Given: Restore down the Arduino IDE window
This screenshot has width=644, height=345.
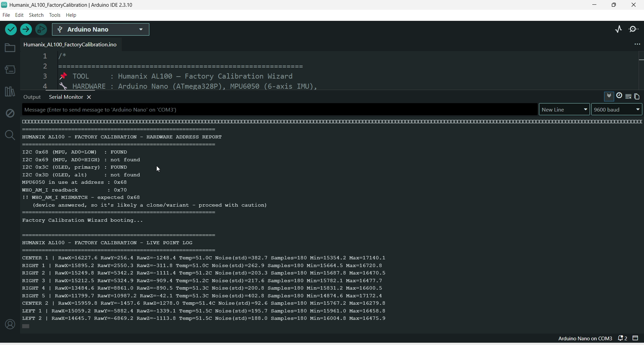Looking at the screenshot, I should coord(614,5).
